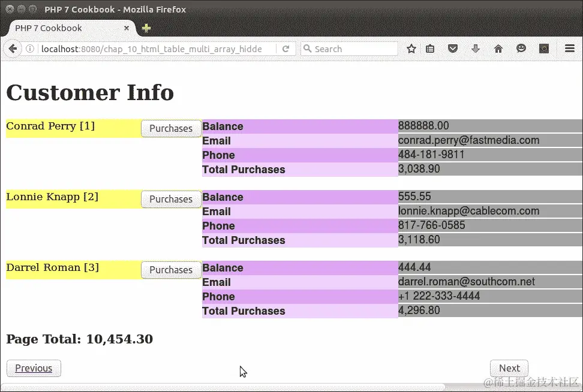The width and height of the screenshot is (583, 392).
Task: Click the darrel.roman@southcom.net email
Action: [x=467, y=281]
